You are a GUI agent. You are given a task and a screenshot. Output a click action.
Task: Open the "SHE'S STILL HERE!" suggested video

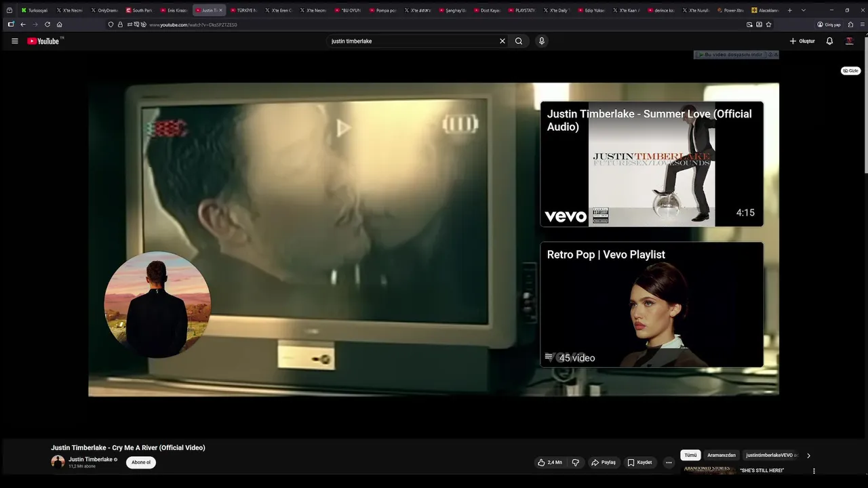tap(762, 470)
